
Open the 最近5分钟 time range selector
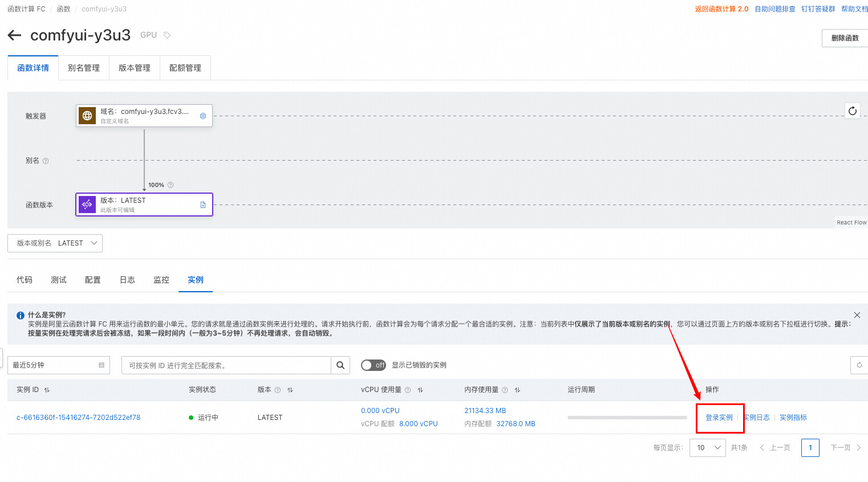click(58, 365)
